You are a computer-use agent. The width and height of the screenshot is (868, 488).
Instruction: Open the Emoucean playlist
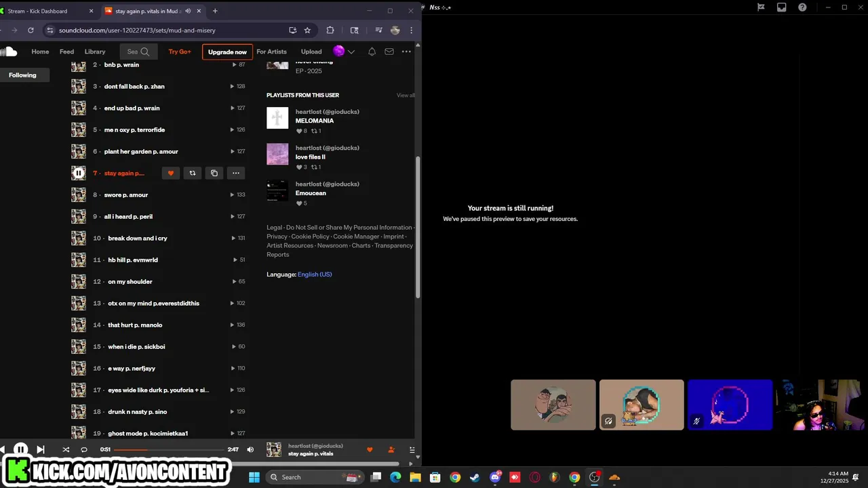311,193
